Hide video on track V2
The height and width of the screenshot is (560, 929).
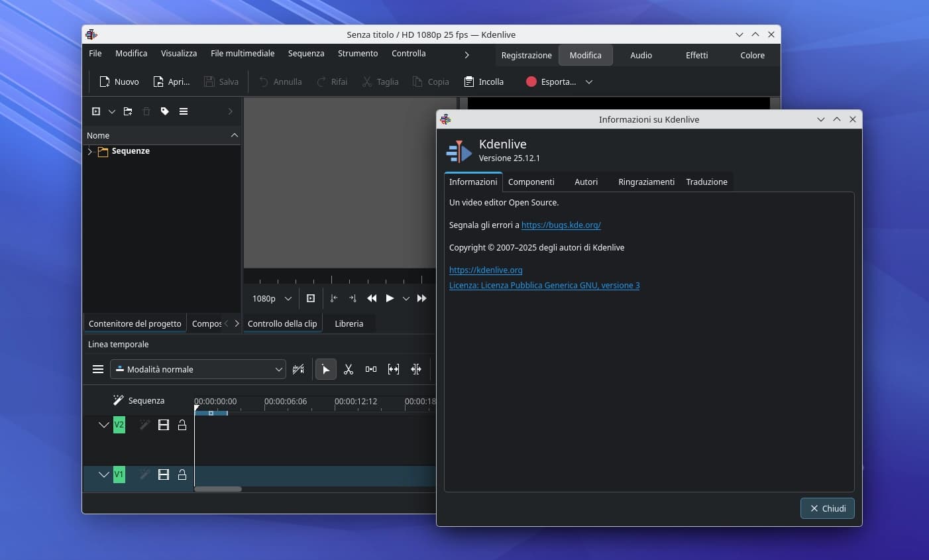164,425
